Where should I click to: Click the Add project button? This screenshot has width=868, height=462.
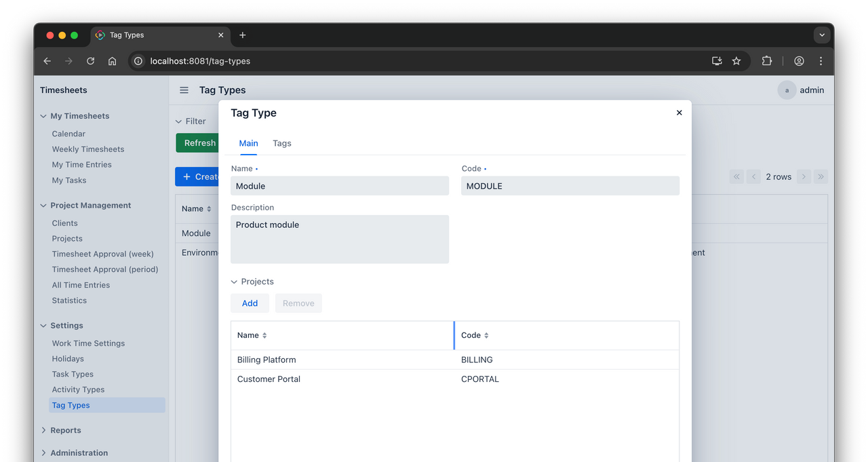point(250,303)
